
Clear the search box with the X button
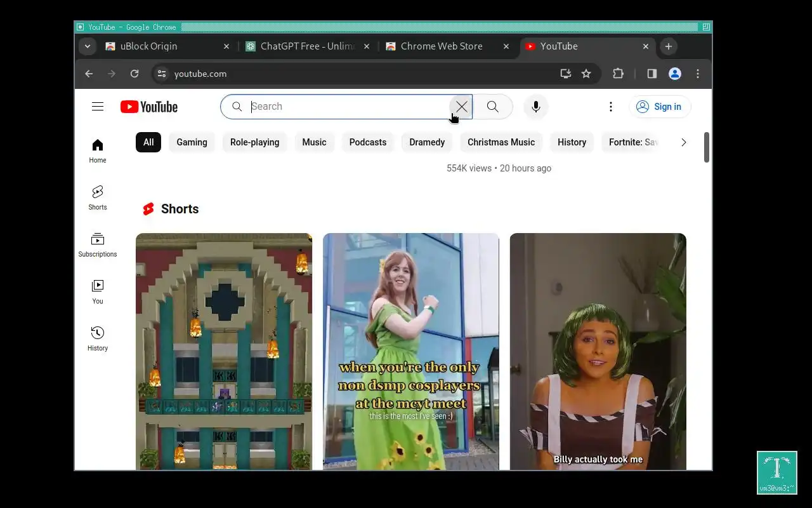[x=461, y=107]
